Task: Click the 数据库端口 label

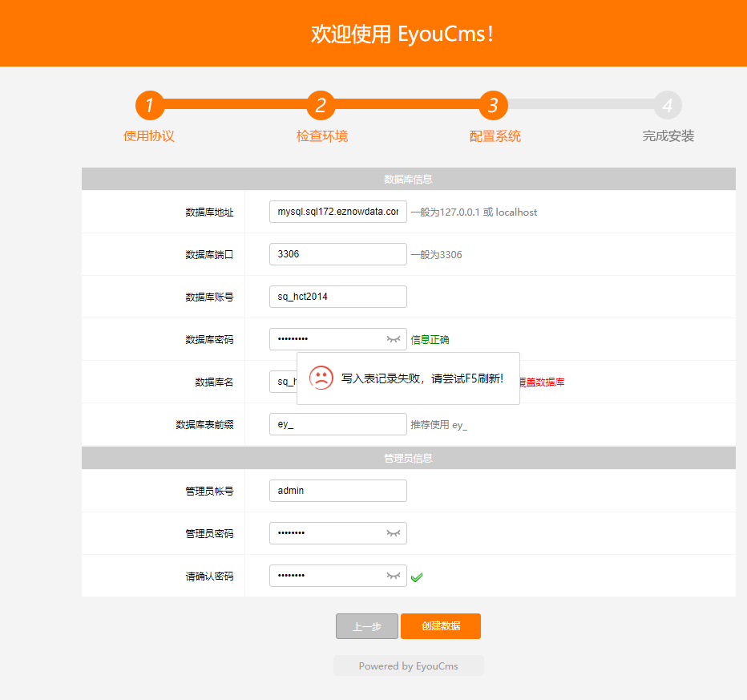Action: pos(210,255)
